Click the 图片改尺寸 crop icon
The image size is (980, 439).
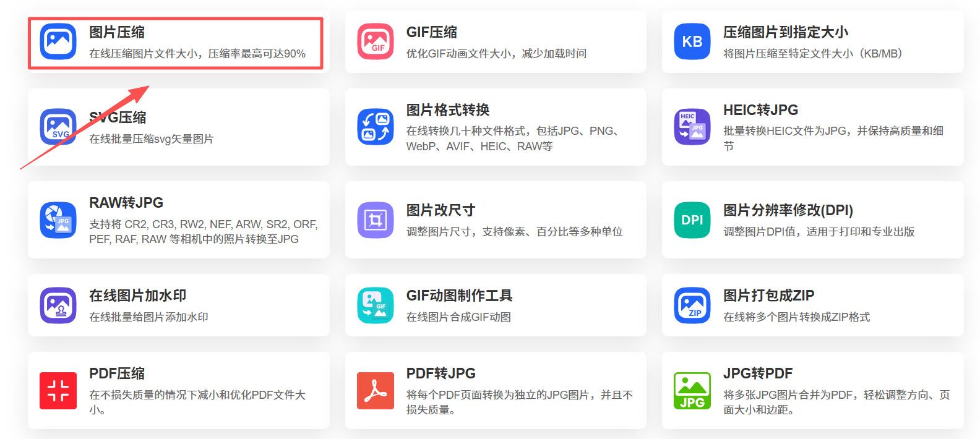[x=376, y=219]
